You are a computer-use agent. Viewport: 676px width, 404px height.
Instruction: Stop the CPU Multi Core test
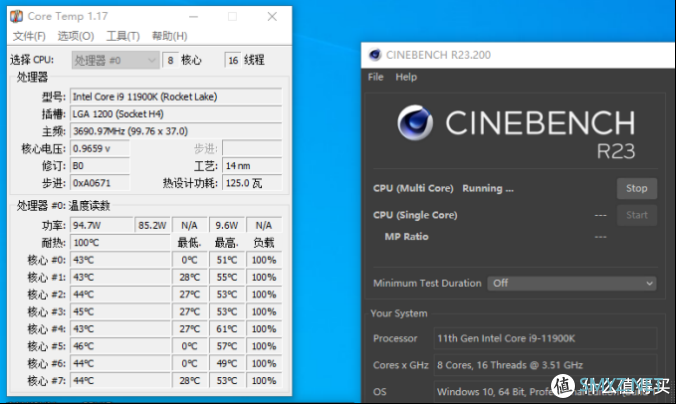pos(637,188)
